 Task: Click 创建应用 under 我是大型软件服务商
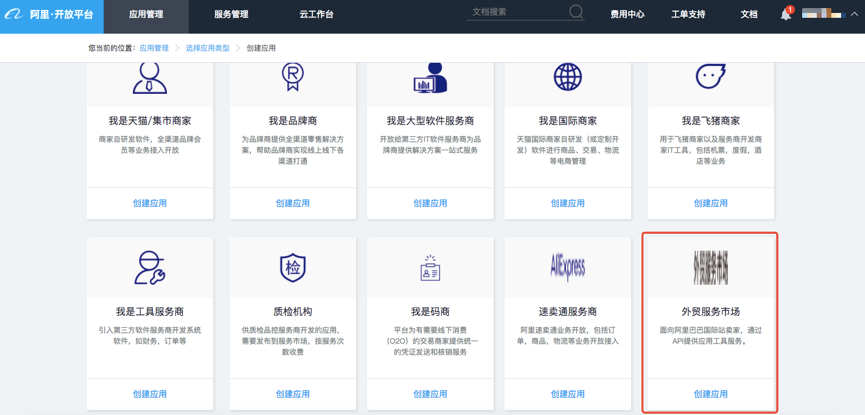point(430,203)
